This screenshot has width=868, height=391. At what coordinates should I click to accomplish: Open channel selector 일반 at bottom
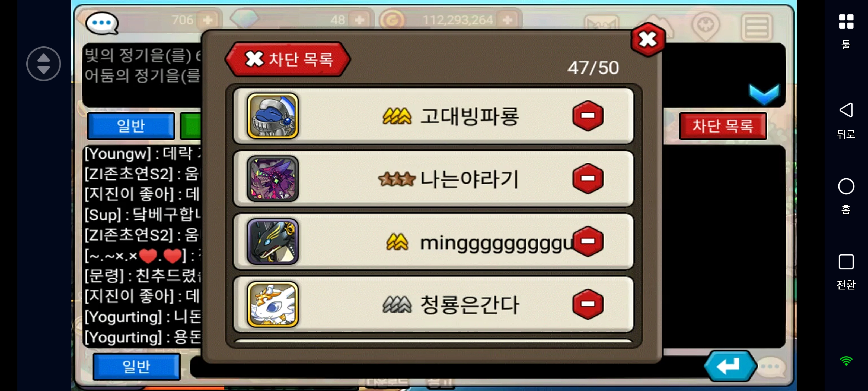pos(136,366)
